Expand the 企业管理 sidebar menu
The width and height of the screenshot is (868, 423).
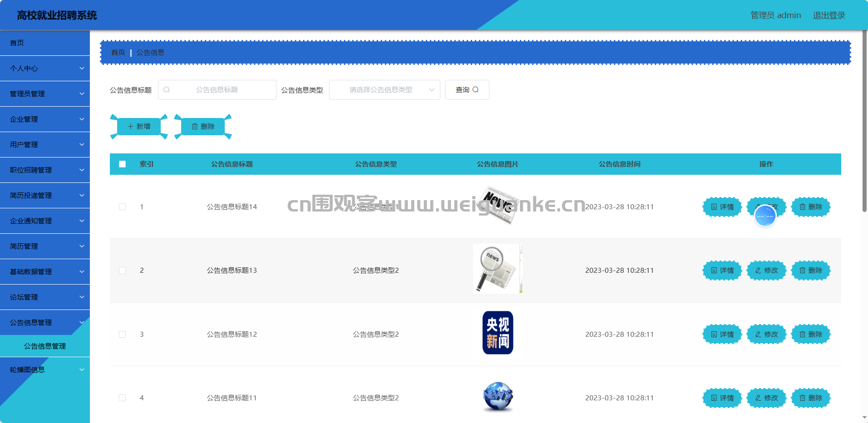(45, 119)
